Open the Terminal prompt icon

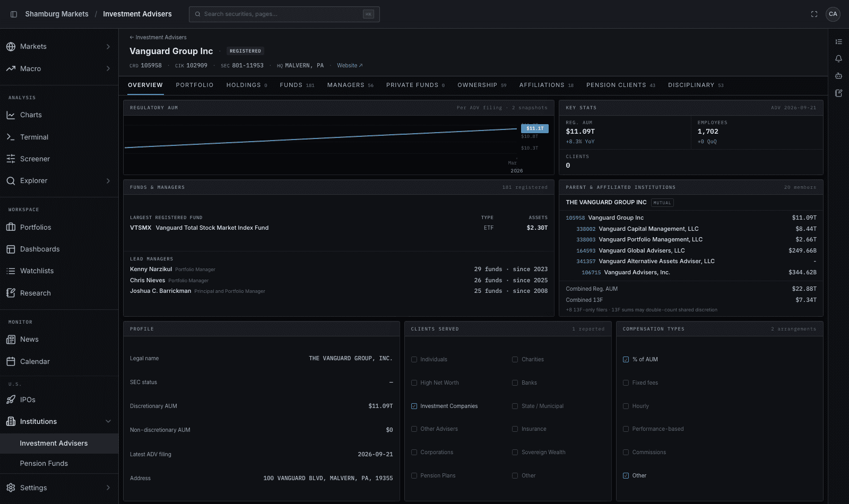[x=11, y=137]
